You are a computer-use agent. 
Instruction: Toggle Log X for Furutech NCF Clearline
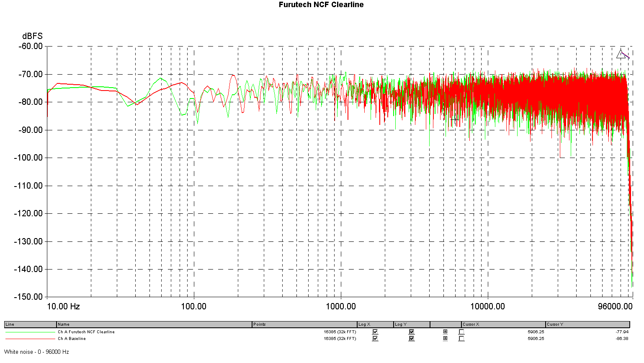tap(375, 332)
